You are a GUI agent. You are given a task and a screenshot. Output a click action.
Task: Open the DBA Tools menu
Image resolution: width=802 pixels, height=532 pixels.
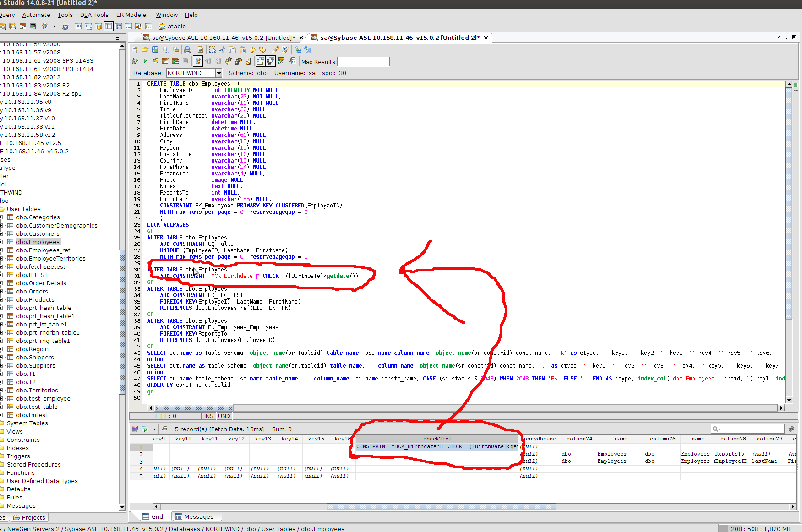pyautogui.click(x=94, y=15)
